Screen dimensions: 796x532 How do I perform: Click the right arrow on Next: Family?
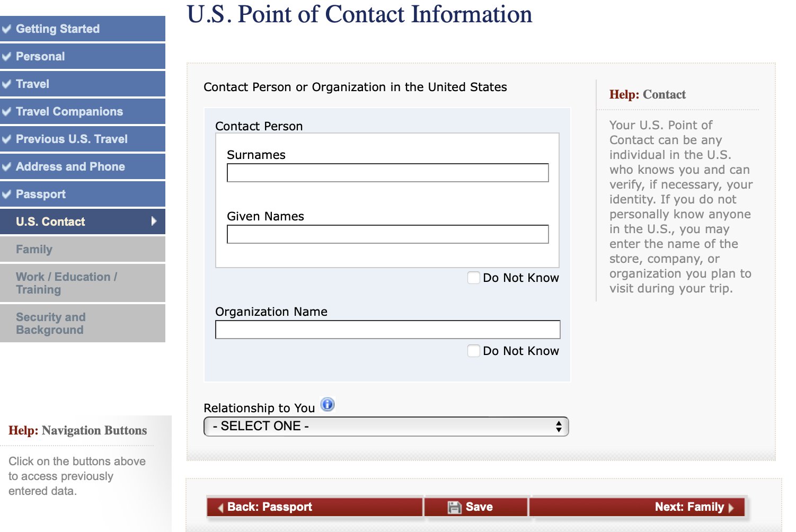[731, 508]
